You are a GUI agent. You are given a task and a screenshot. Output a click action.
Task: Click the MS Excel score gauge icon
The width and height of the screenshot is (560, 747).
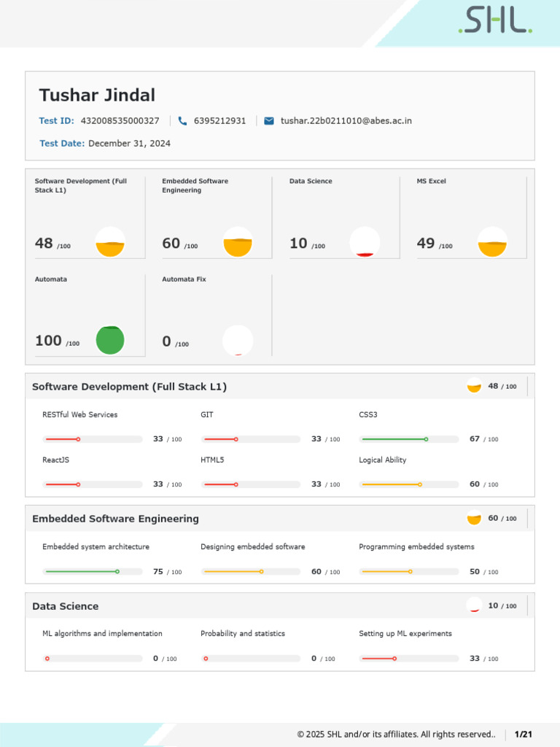492,242
